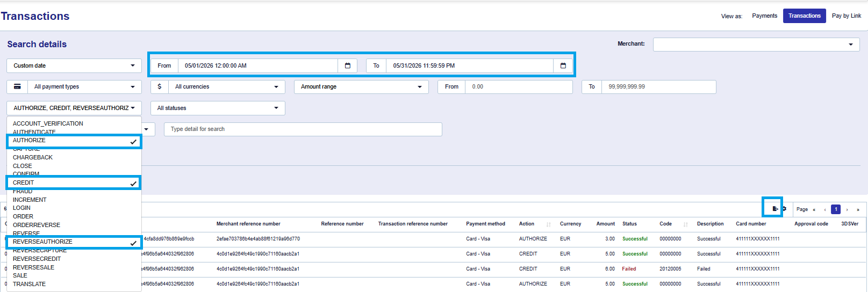Click the To date field 05/31/2026
Screen dimensions: 868x292
point(470,65)
